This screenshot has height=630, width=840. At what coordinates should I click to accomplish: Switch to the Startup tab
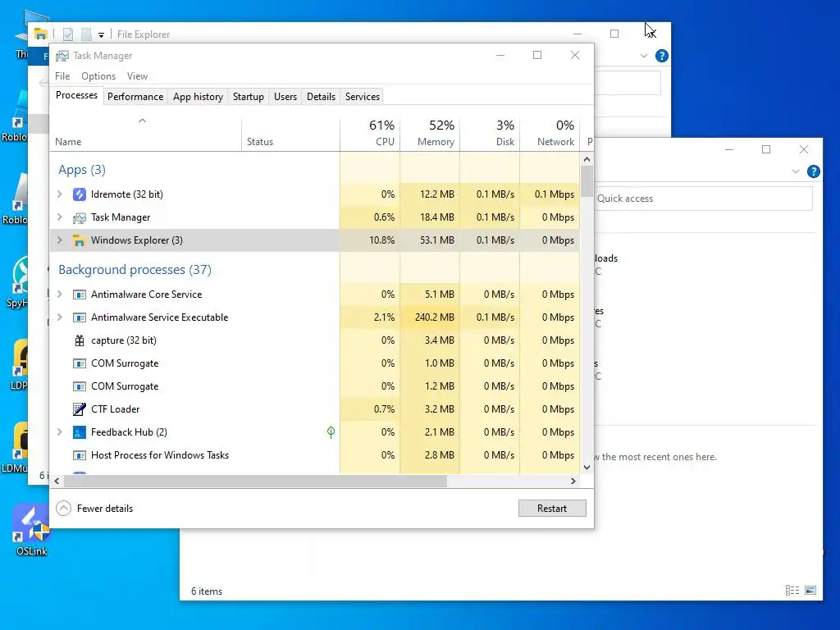coord(248,97)
